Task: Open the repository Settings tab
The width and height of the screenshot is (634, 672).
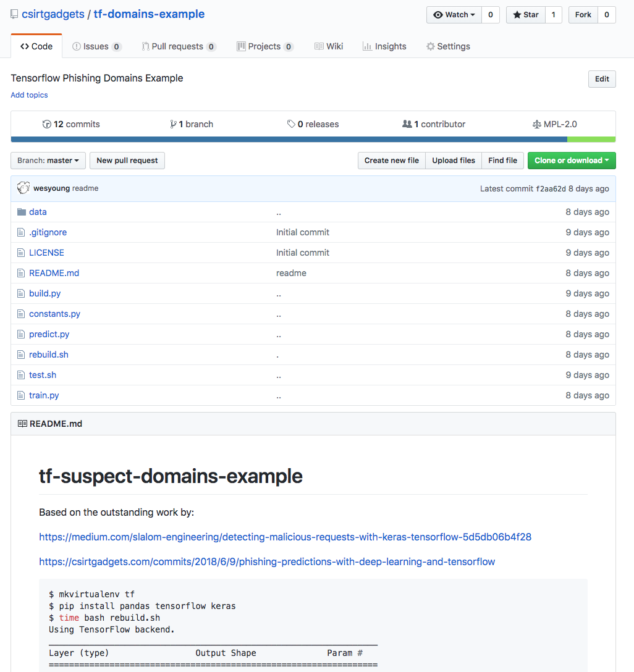Action: [x=448, y=46]
